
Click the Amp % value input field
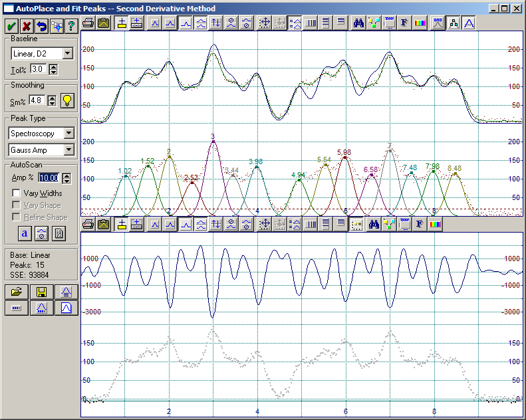48,177
